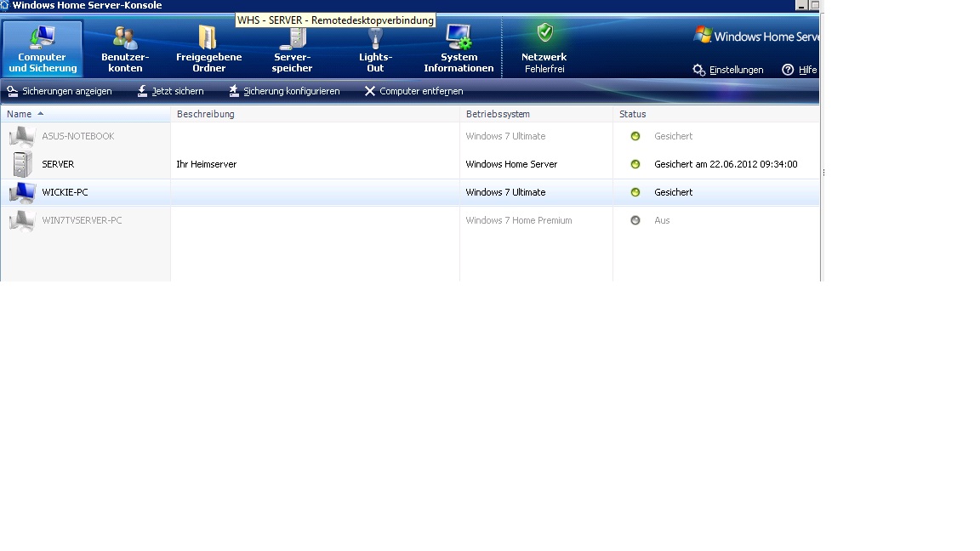Click the green status dot for SERVER
The image size is (980, 551).
pyautogui.click(x=635, y=164)
